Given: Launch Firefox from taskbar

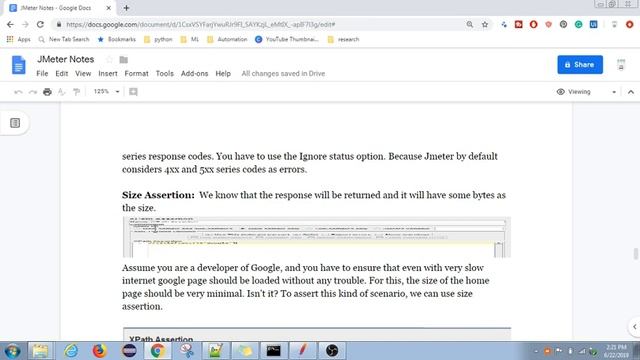Looking at the screenshot, I should click(x=99, y=351).
